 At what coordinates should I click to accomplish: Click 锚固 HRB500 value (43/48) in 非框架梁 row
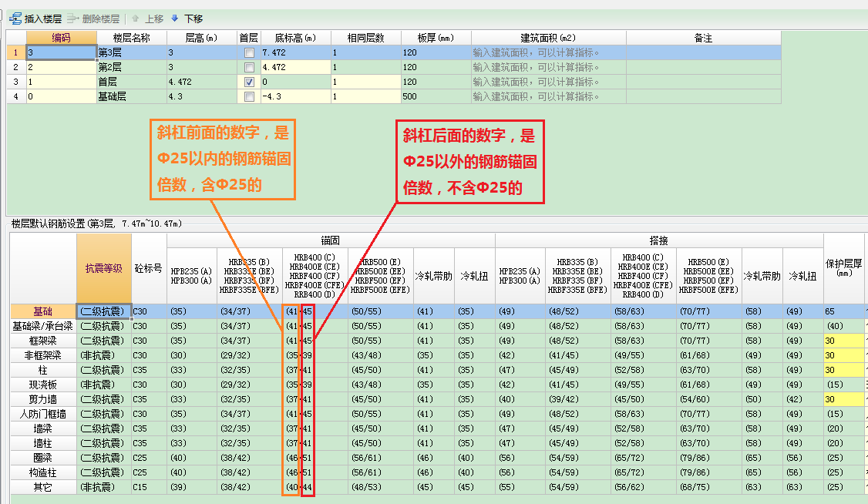(381, 355)
